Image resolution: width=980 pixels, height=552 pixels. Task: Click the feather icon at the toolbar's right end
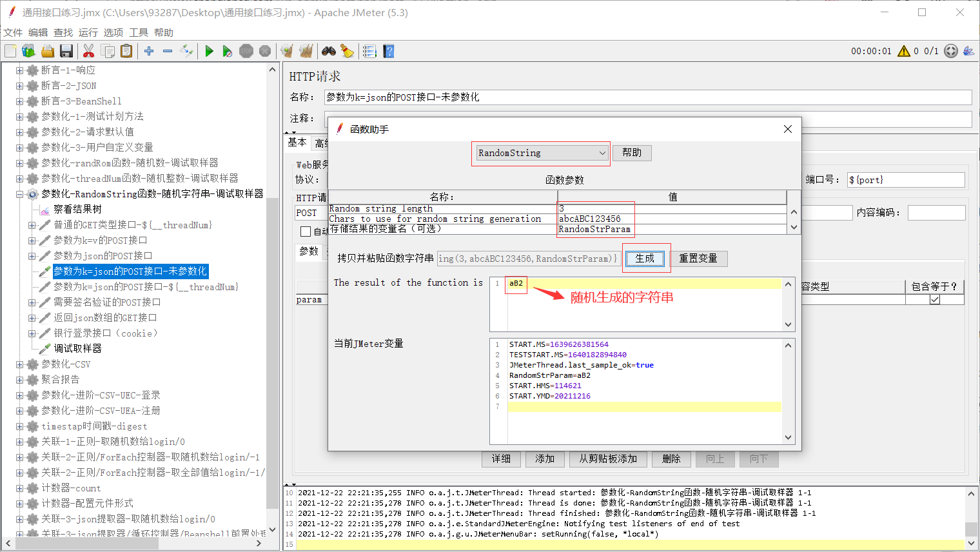[968, 51]
